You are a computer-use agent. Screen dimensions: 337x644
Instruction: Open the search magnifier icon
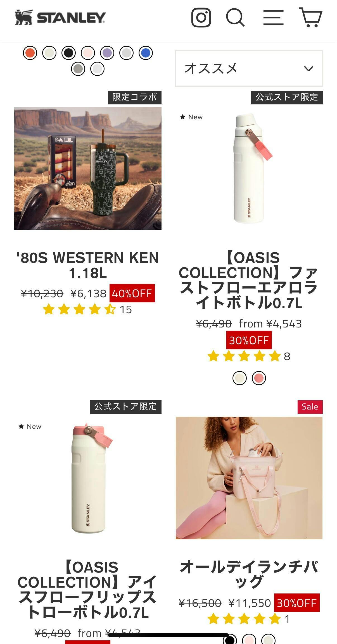235,18
